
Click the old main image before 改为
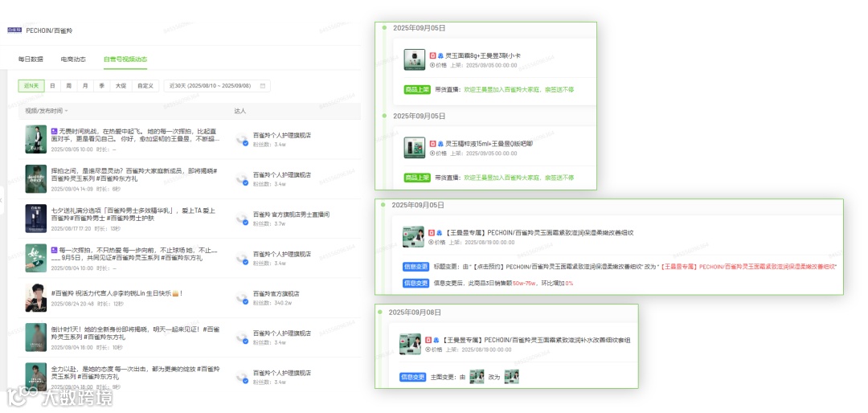pyautogui.click(x=477, y=377)
